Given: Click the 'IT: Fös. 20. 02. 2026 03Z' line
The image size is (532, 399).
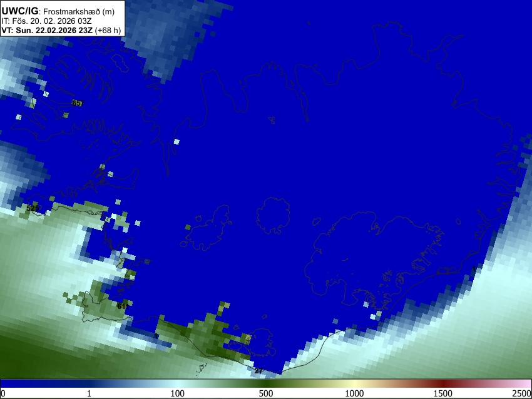Looking at the screenshot, I should click(46, 21).
